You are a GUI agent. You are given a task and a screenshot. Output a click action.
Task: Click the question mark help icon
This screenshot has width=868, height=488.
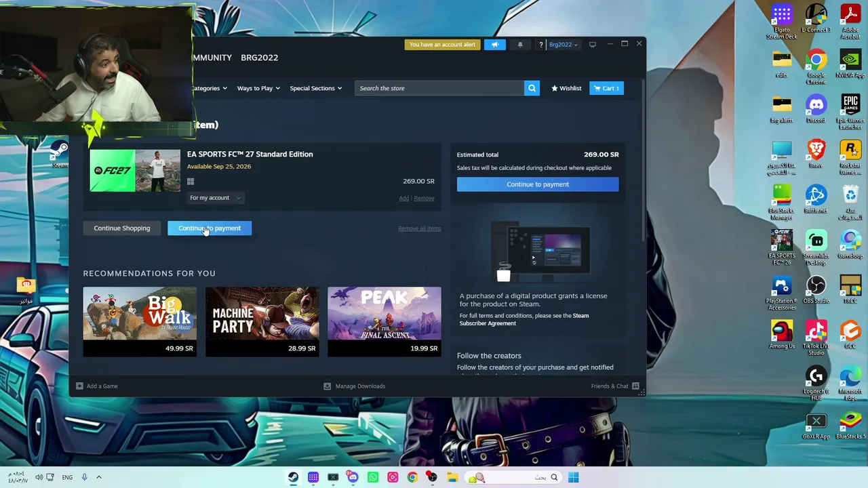(x=540, y=45)
